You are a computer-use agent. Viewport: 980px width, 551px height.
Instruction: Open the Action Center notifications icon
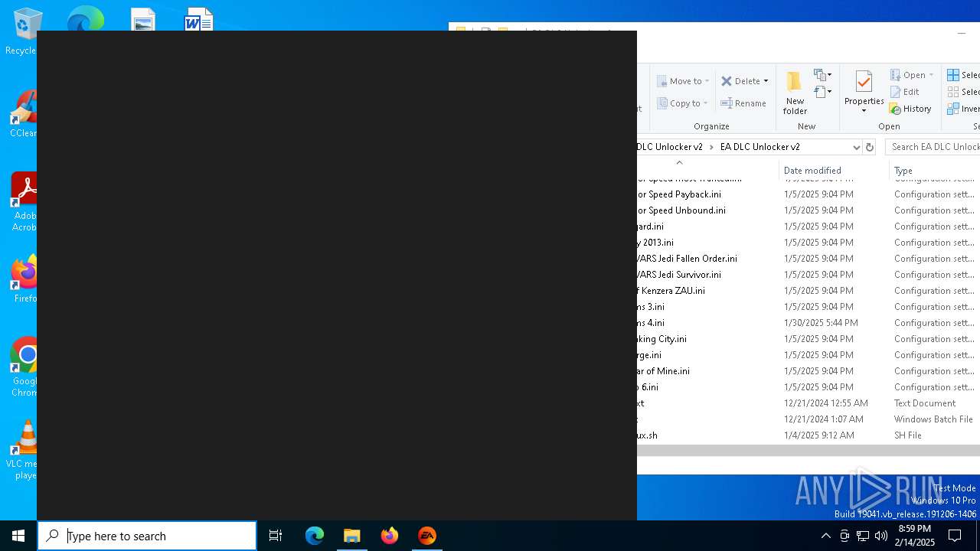[955, 536]
